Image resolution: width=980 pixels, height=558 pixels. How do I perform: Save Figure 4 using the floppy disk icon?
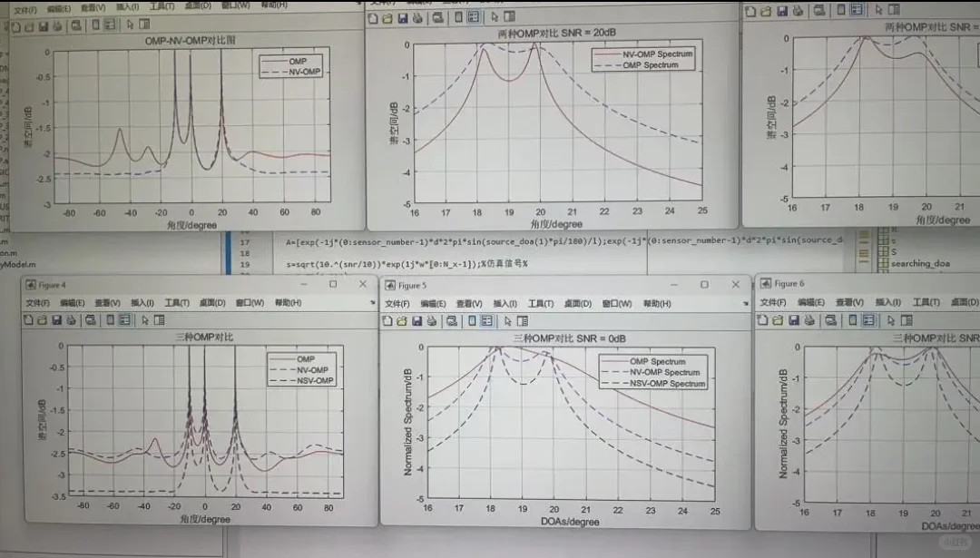[57, 320]
